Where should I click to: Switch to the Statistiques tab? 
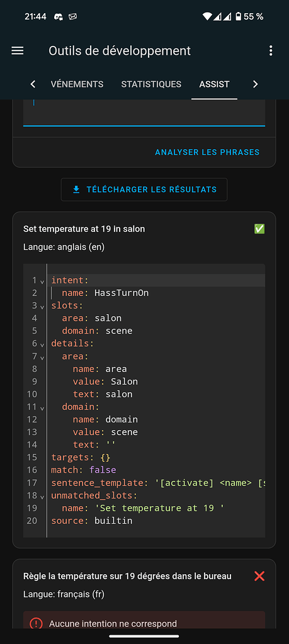point(151,84)
